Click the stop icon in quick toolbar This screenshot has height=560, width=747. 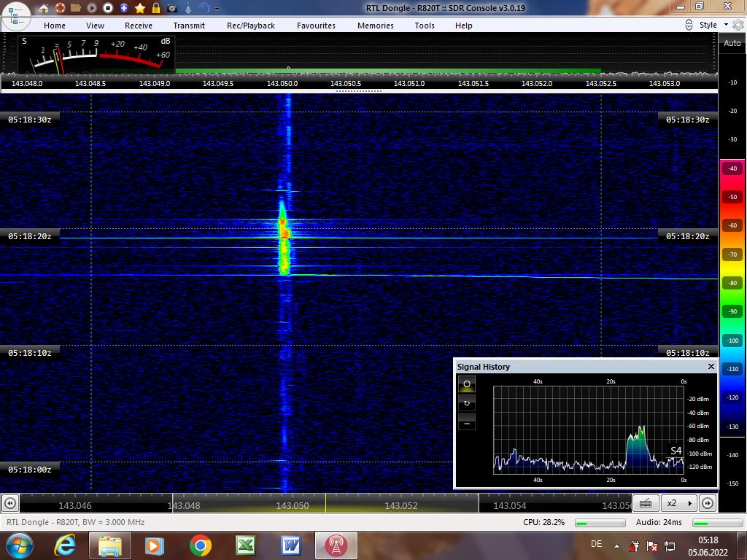tap(108, 7)
